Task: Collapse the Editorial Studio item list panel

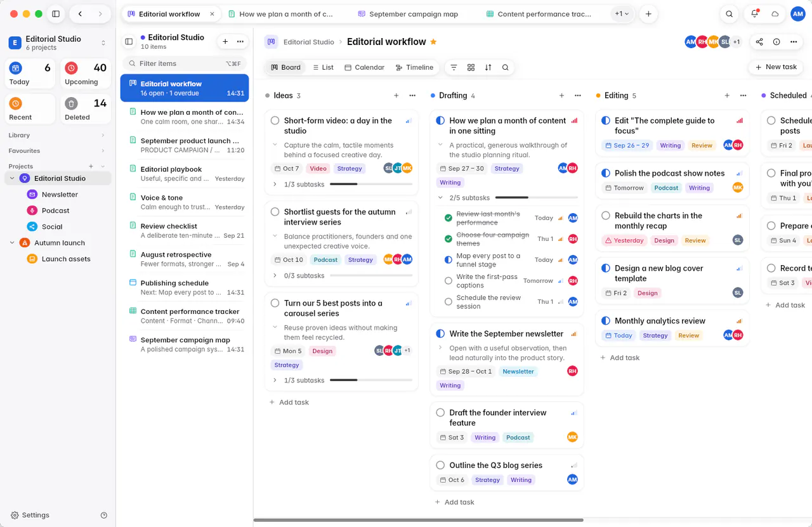Action: click(129, 42)
